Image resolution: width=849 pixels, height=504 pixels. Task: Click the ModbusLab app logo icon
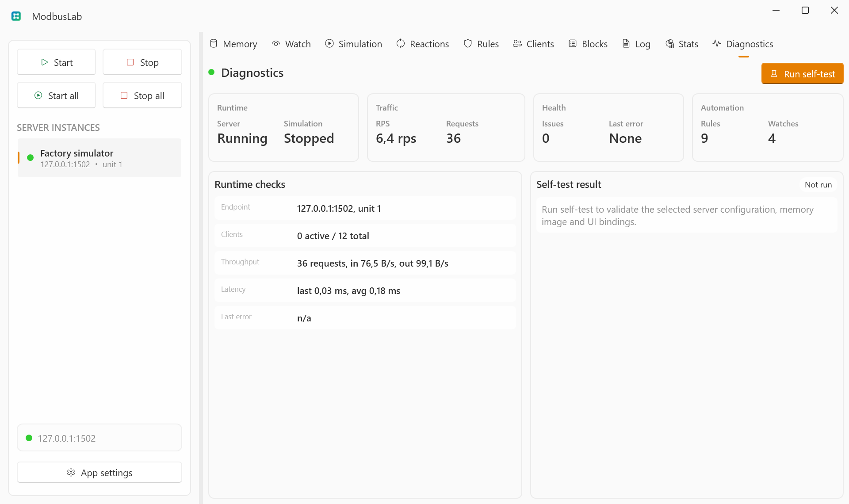coord(16,16)
